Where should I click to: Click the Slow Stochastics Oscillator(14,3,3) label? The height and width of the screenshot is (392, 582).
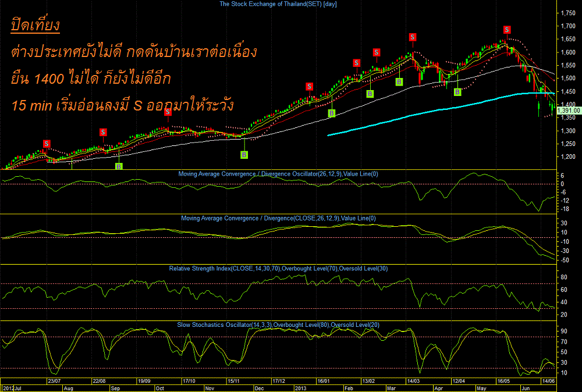pos(278,325)
